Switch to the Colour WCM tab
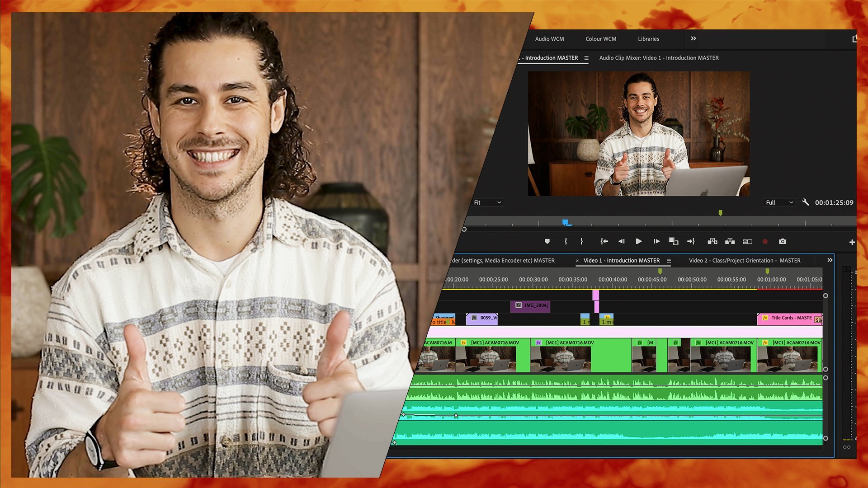The height and width of the screenshot is (488, 868). click(x=601, y=38)
